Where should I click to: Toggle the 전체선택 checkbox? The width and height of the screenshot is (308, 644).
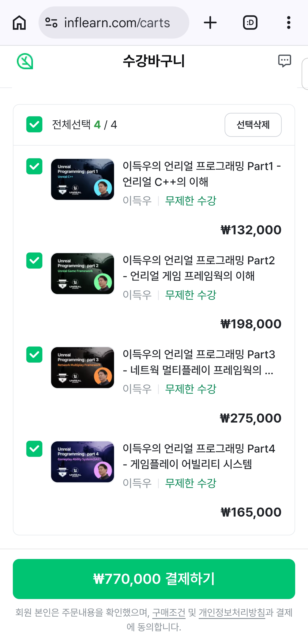click(x=34, y=124)
